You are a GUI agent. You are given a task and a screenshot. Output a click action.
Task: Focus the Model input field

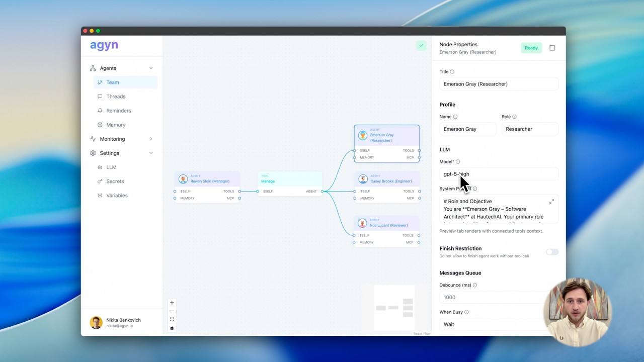499,174
